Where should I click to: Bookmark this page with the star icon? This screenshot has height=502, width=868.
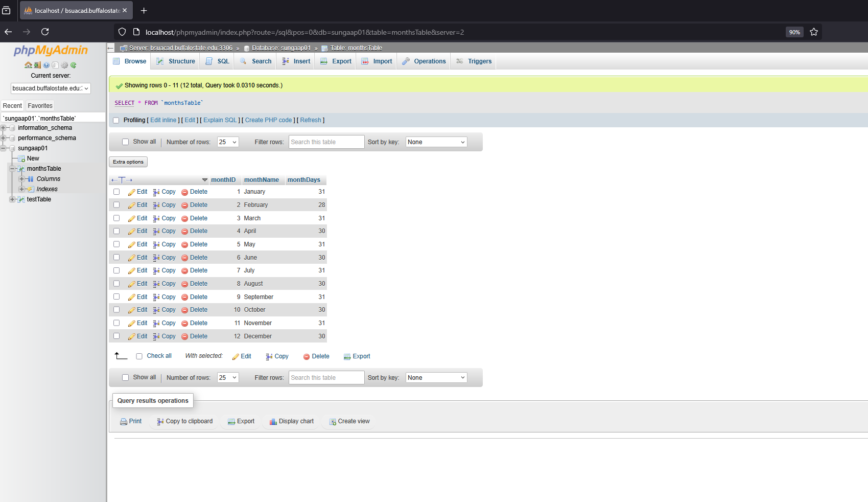tap(814, 32)
